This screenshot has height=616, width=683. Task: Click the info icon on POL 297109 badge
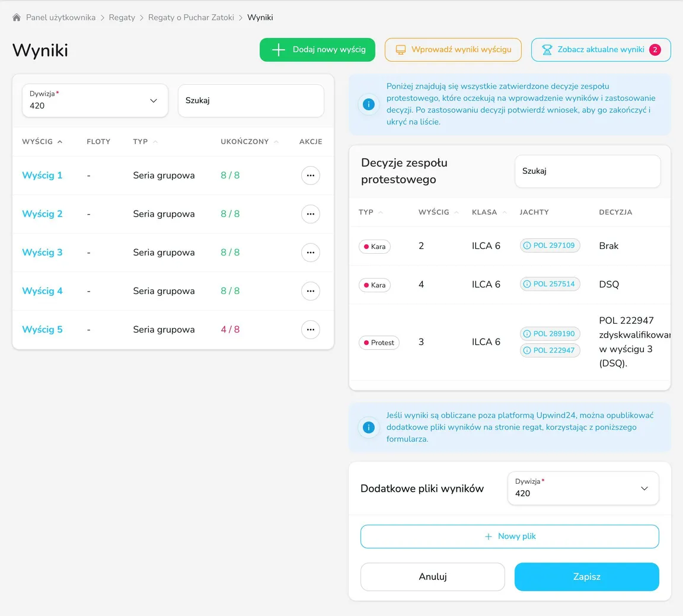tap(527, 245)
